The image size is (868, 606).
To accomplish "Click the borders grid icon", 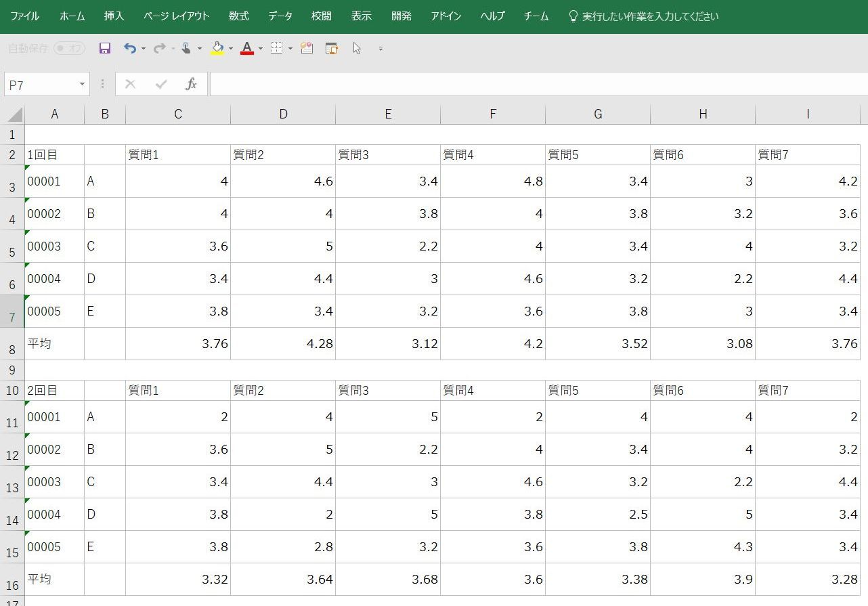I will [276, 48].
